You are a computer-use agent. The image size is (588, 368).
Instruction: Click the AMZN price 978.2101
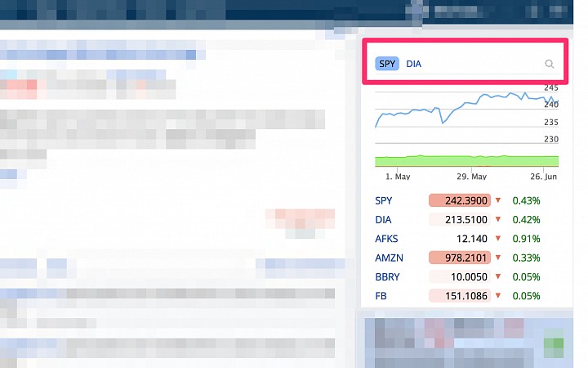[x=460, y=258]
